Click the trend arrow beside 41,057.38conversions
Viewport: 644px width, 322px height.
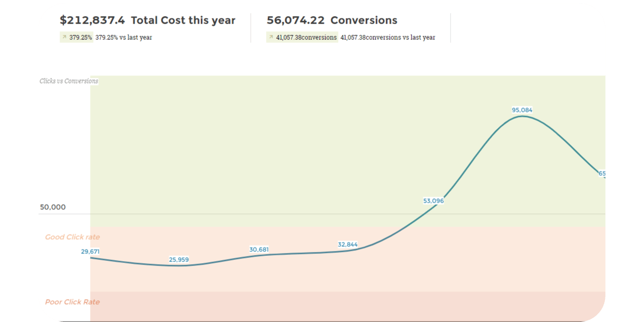[x=271, y=37]
